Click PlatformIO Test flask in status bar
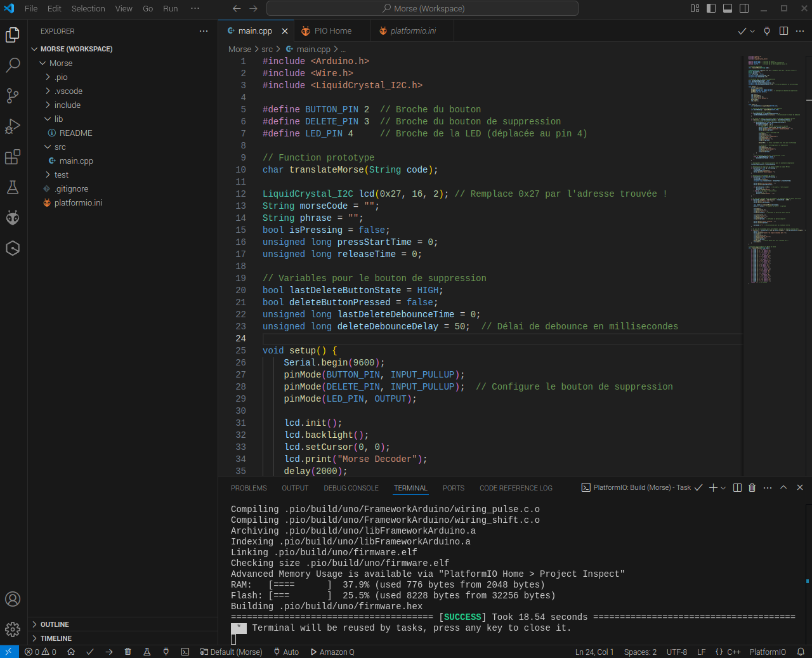 click(x=147, y=652)
